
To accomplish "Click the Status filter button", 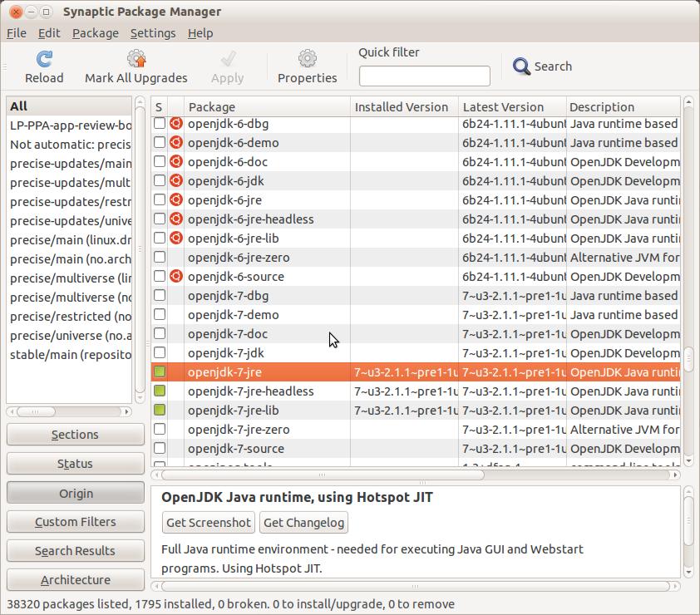I will pos(76,464).
